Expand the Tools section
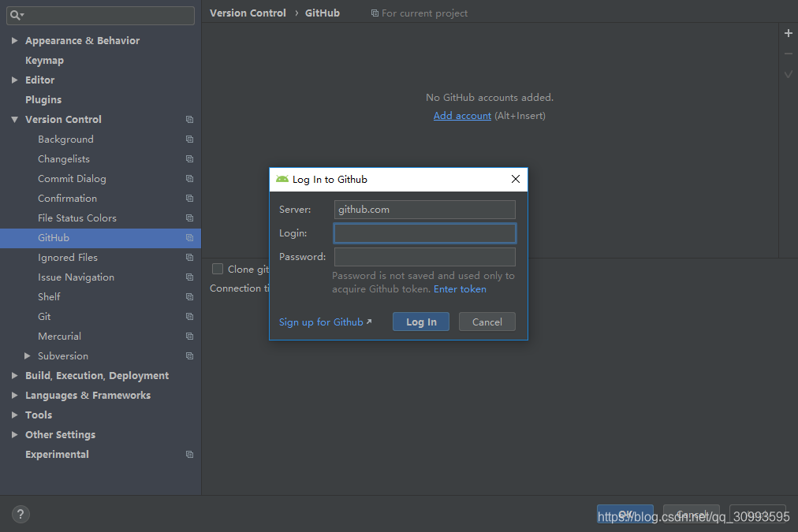 tap(15, 415)
